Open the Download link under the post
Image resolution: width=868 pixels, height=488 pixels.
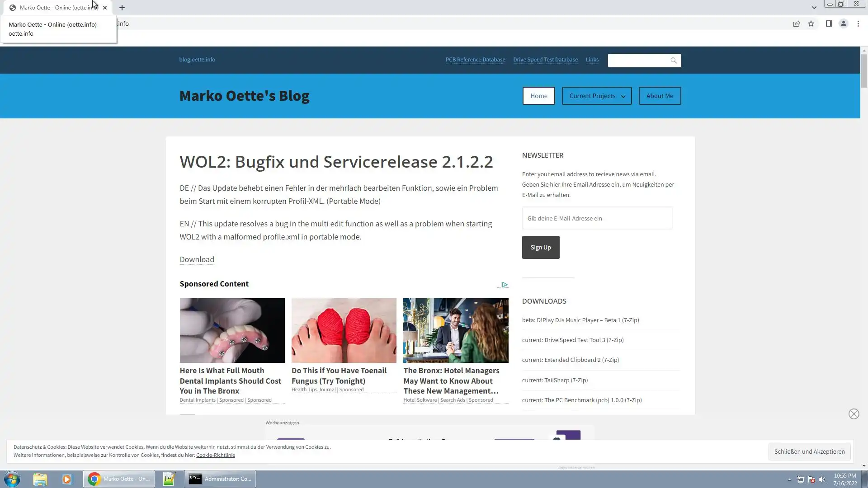coord(197,259)
